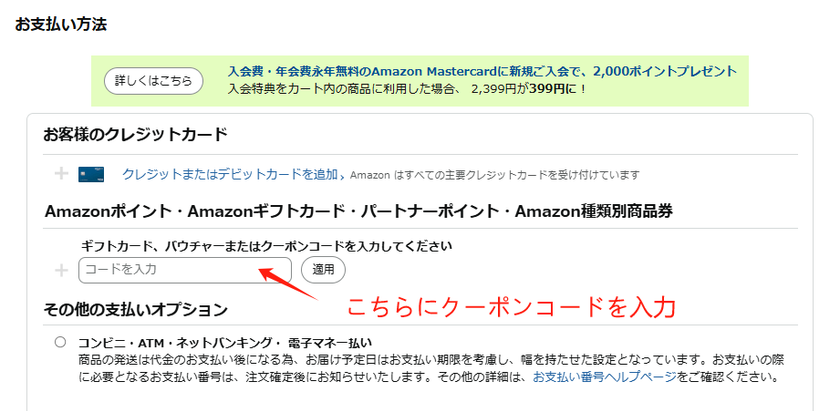Click the red arrow annotation
Screen dimensions: 840x411
291,283
